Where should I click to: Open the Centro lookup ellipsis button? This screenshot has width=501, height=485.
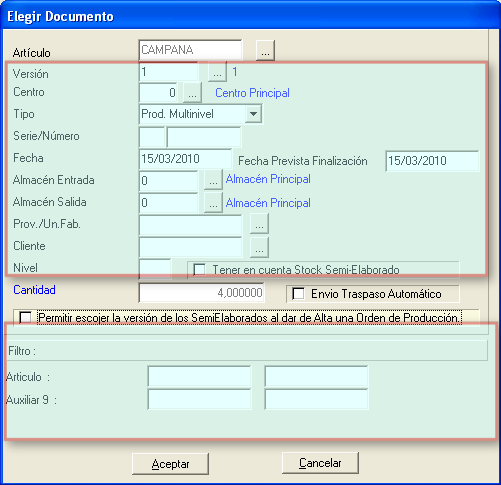192,93
